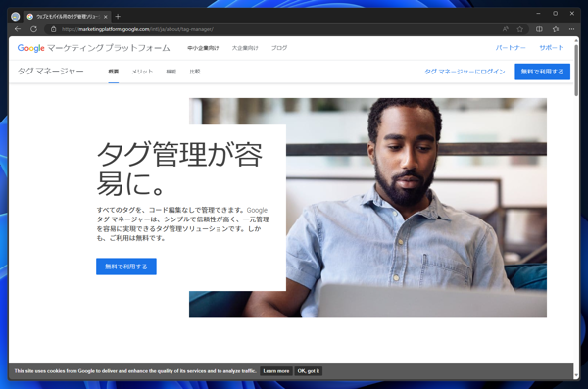Click the page vertical scrollbar thumb

[576, 71]
